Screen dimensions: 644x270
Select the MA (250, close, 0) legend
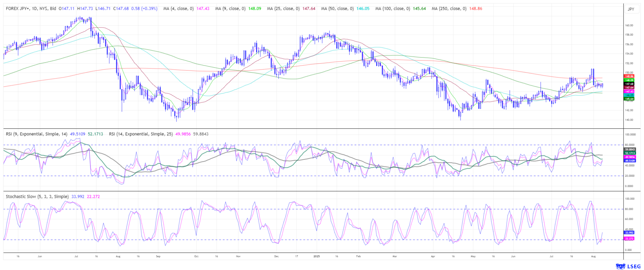coord(449,9)
